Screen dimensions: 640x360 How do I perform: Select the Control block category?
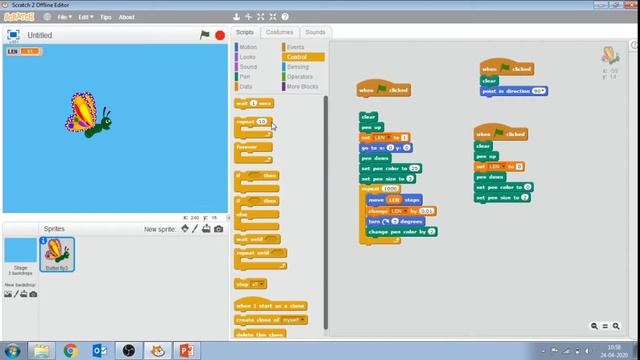pyautogui.click(x=303, y=57)
